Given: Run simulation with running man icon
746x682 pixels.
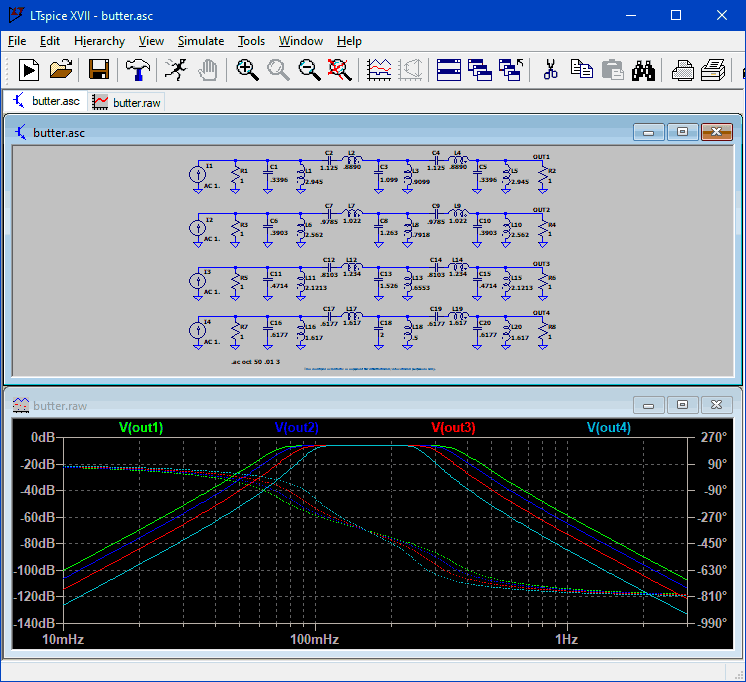Looking at the screenshot, I should [176, 70].
